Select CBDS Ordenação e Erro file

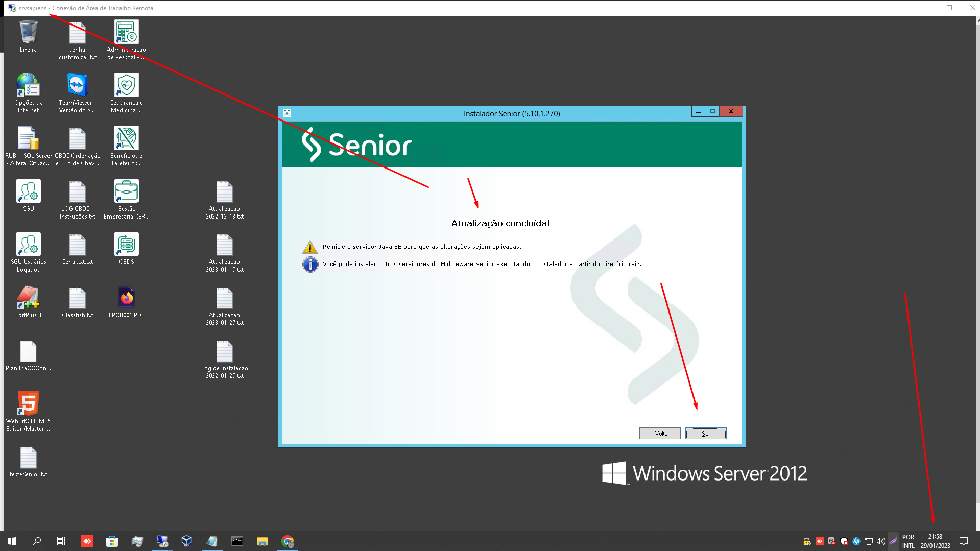coord(77,146)
